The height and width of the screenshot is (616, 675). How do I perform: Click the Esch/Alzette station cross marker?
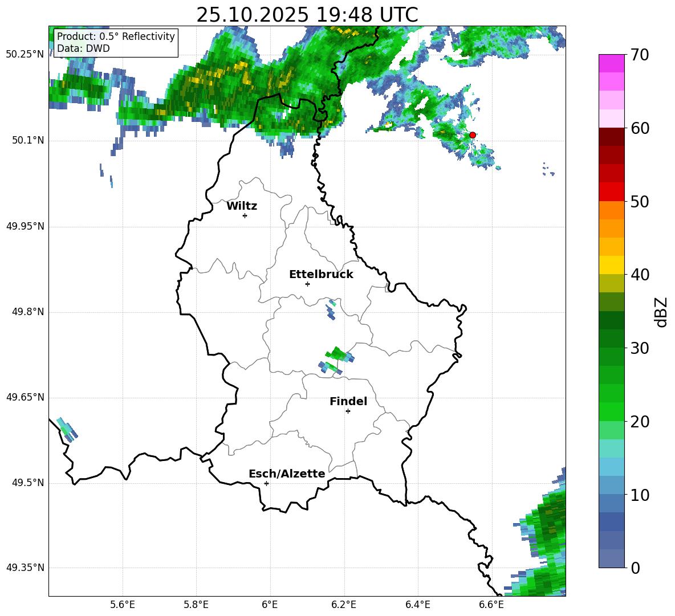tap(266, 483)
